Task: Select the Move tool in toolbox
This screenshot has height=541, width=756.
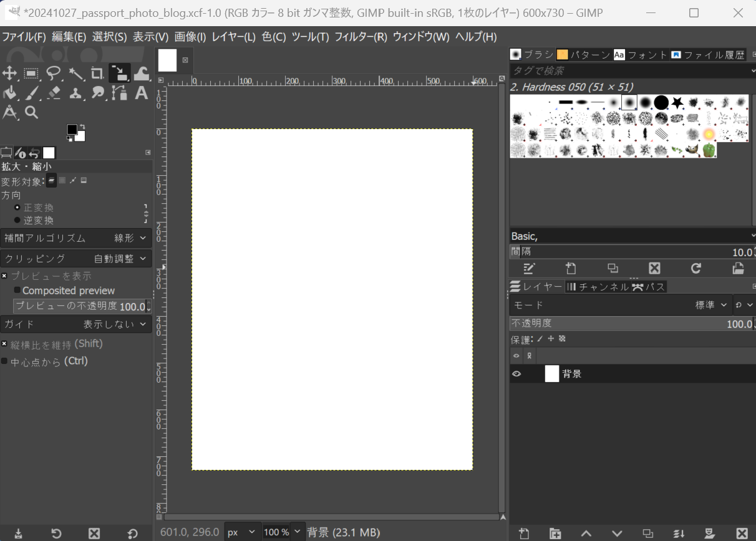Action: pyautogui.click(x=9, y=74)
